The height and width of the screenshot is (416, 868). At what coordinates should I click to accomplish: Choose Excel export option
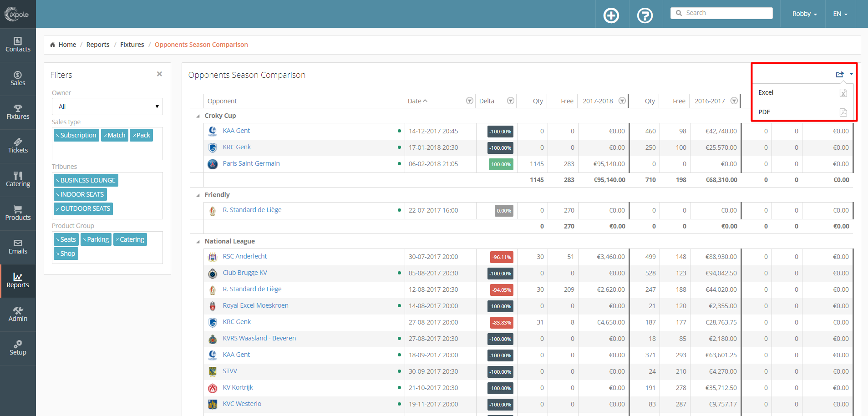point(803,92)
